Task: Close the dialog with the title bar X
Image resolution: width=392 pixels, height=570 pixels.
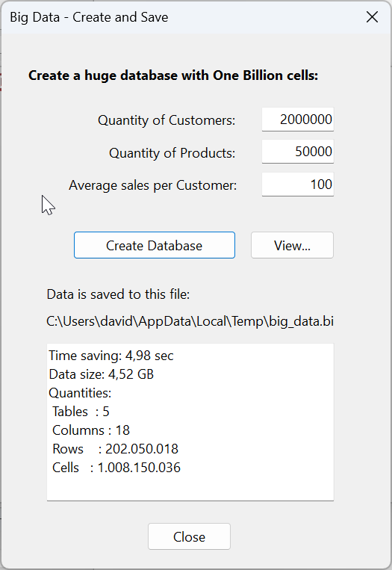Action: (x=372, y=17)
